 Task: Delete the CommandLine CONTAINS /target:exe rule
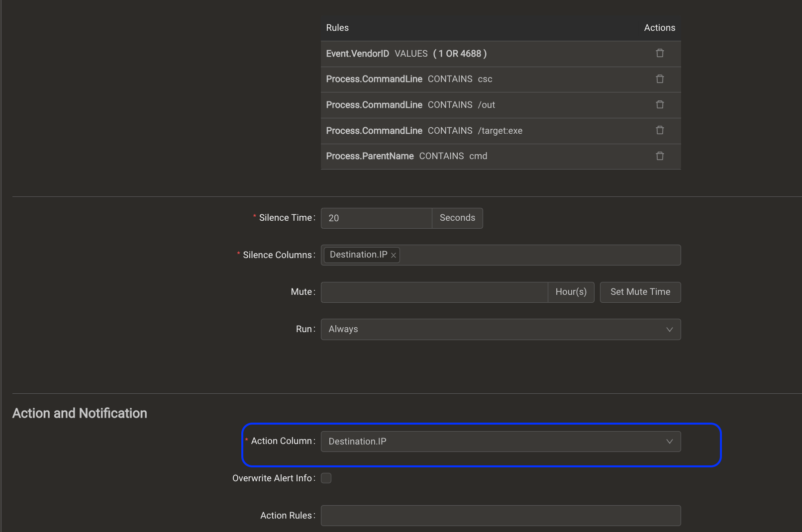point(660,130)
